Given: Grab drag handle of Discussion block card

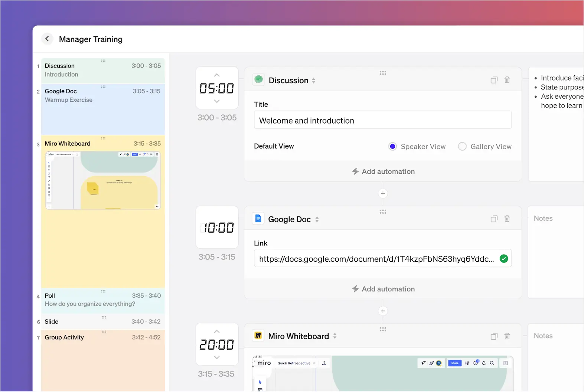Looking at the screenshot, I should [x=383, y=73].
